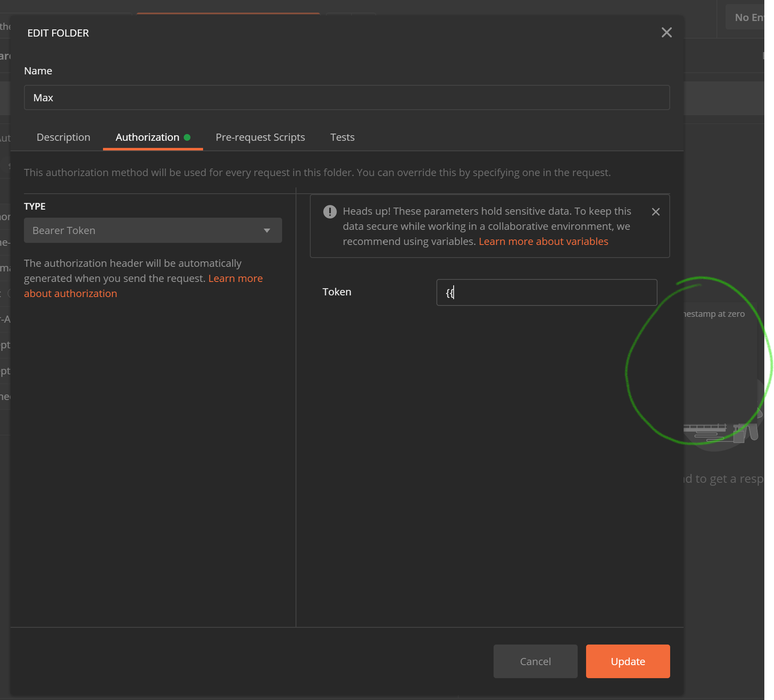
Task: Dismiss the Heads up warning banner
Action: tap(656, 212)
